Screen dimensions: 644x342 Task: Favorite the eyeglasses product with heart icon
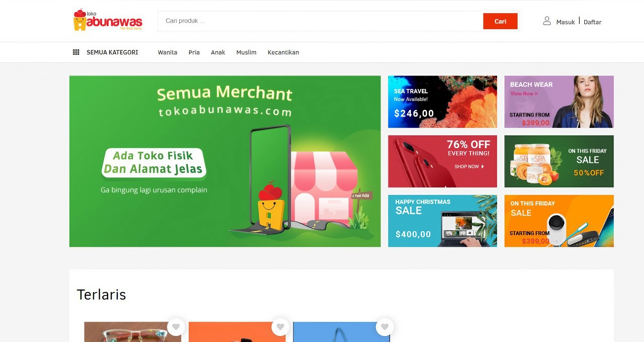(176, 327)
